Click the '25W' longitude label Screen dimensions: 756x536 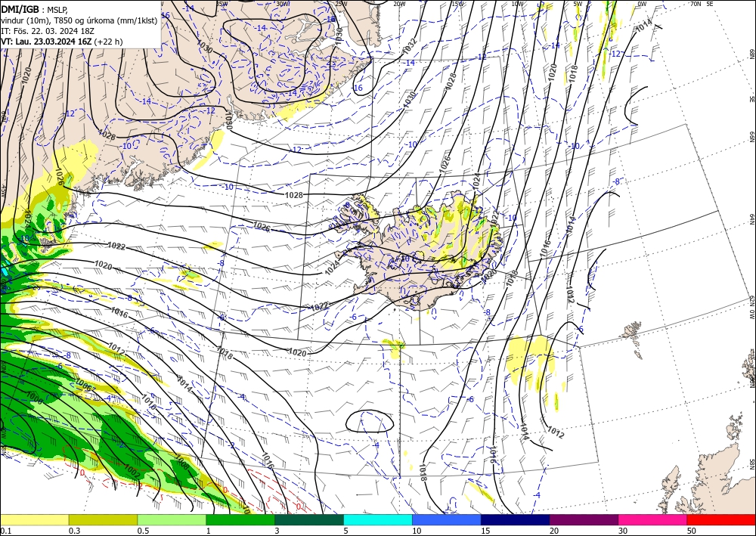[x=341, y=4]
